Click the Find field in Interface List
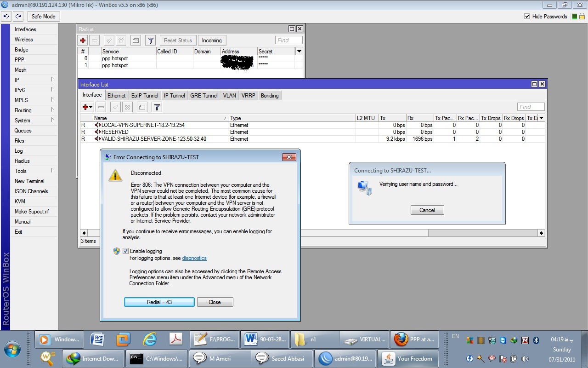 click(531, 107)
